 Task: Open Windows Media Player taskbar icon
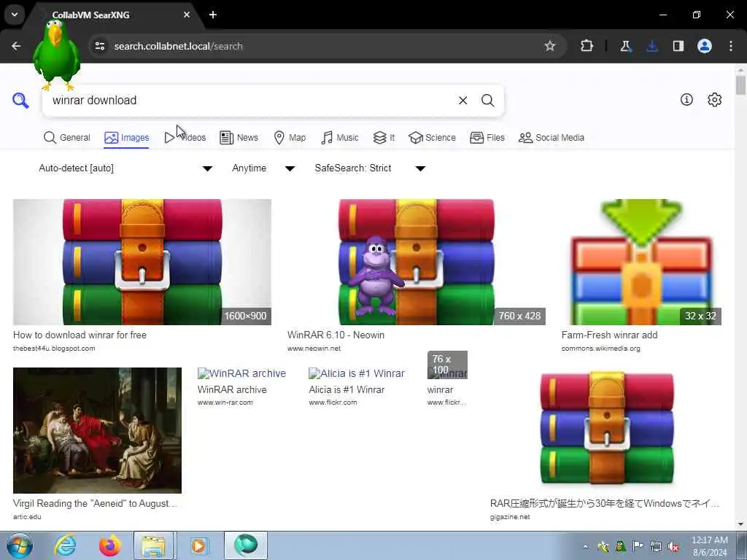click(198, 545)
